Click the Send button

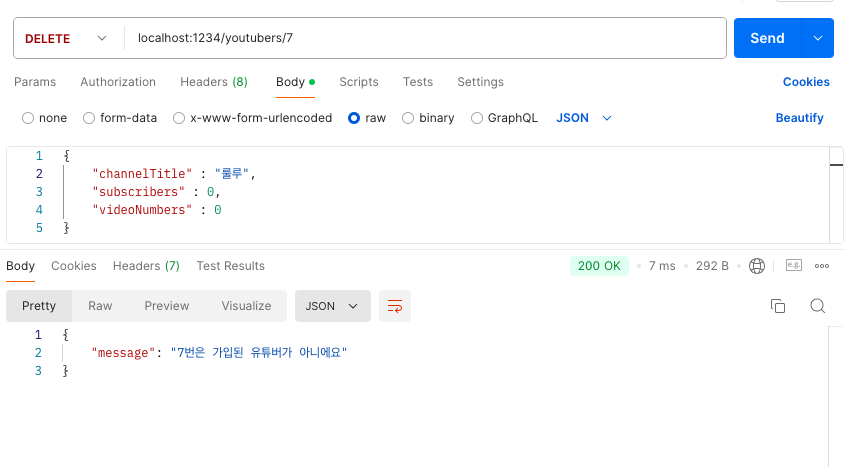click(768, 38)
